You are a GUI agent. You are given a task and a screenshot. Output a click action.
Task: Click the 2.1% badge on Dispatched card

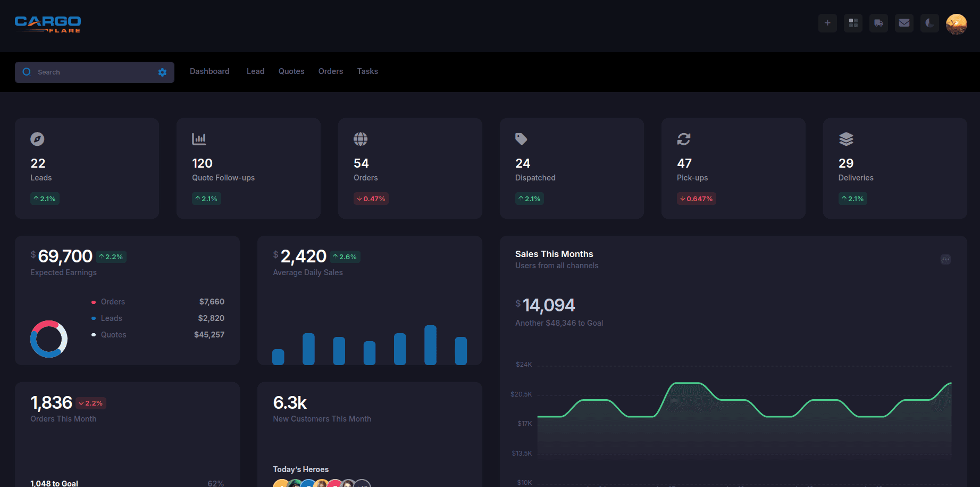[x=530, y=199]
